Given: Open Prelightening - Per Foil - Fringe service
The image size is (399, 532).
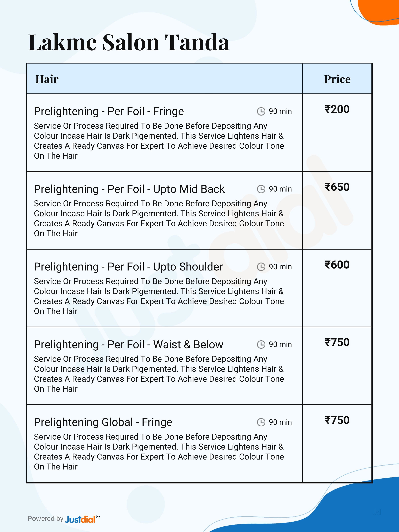Looking at the screenshot, I should coord(109,111).
